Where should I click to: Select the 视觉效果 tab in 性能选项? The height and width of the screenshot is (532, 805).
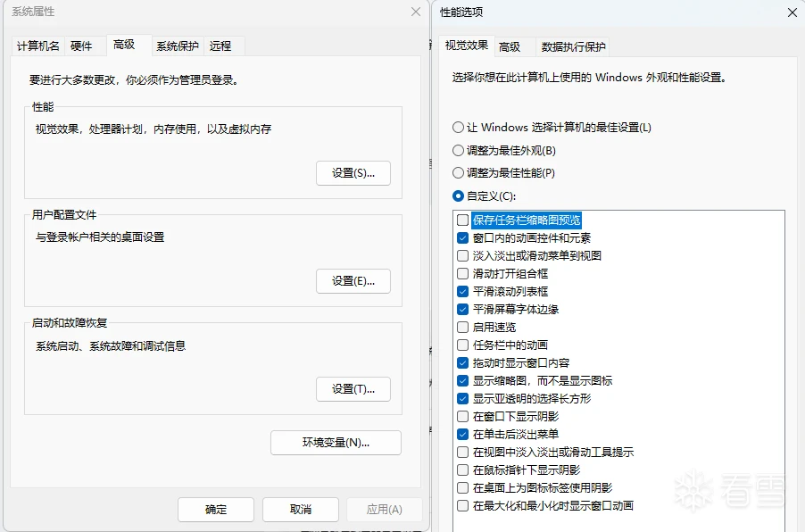point(467,46)
